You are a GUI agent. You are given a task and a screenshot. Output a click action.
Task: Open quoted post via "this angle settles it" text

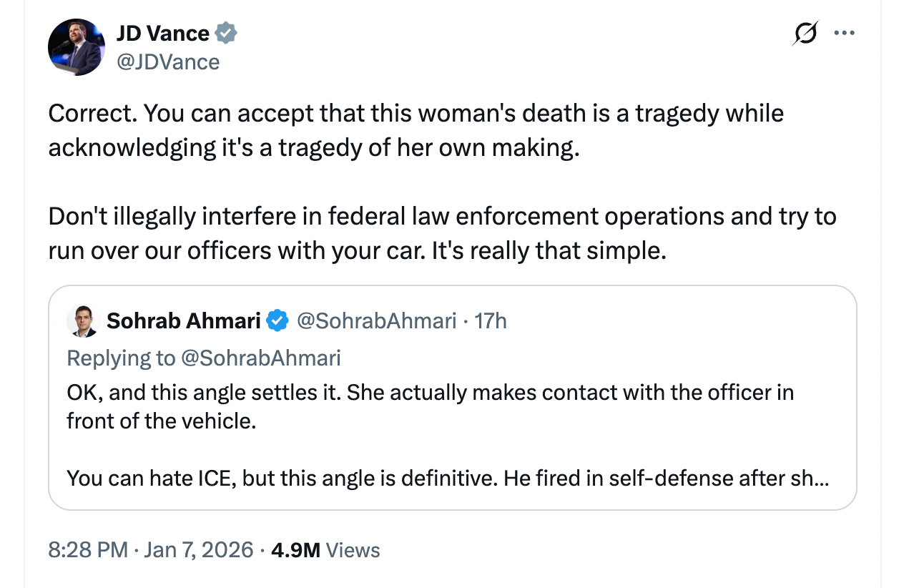pyautogui.click(x=286, y=393)
